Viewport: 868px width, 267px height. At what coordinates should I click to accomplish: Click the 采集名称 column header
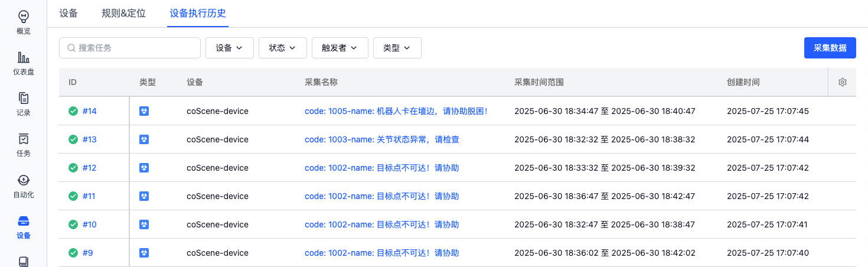(321, 82)
